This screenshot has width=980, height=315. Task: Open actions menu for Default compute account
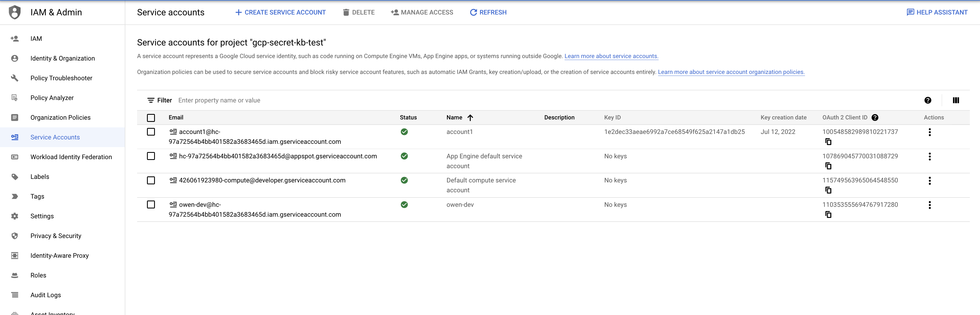tap(929, 181)
